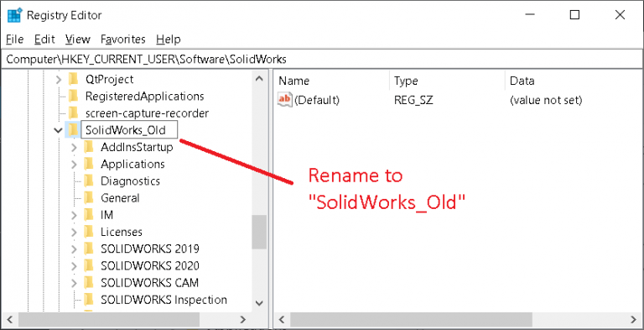The height and width of the screenshot is (330, 644).
Task: Select the IM key label
Action: (x=106, y=215)
